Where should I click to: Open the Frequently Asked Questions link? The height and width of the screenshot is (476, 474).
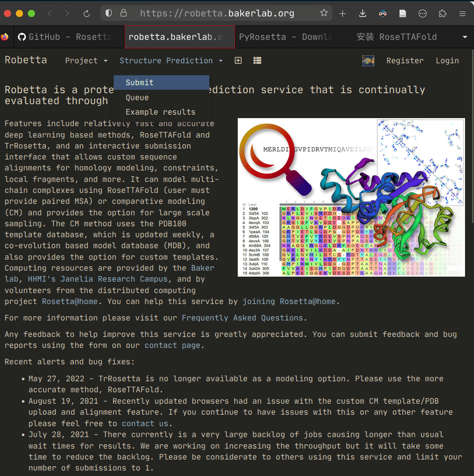[x=242, y=318]
